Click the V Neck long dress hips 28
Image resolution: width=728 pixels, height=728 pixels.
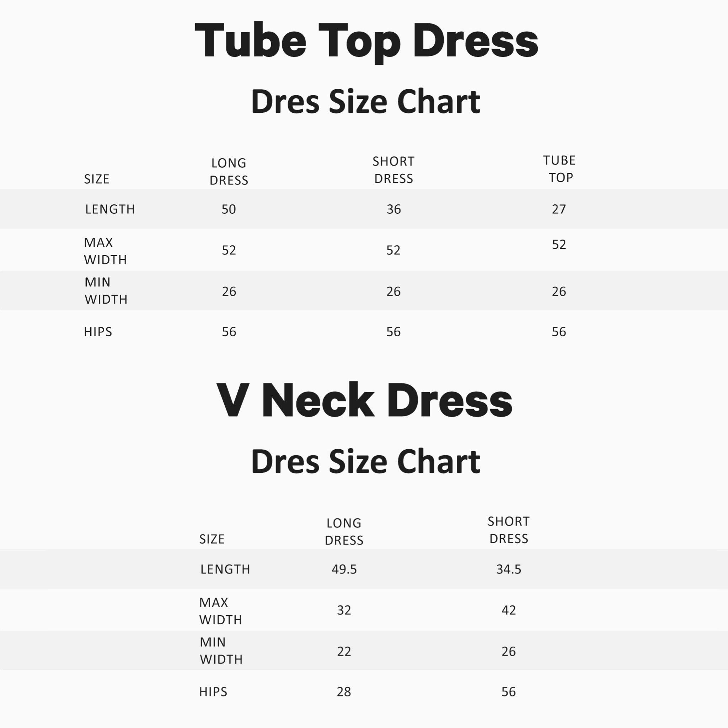pos(344,692)
